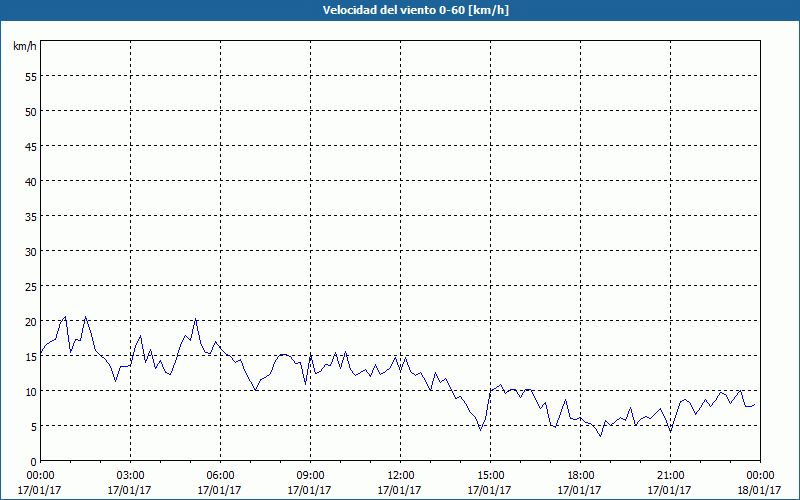
Task: Click the 18/01/17 date label
Action: pos(759,490)
